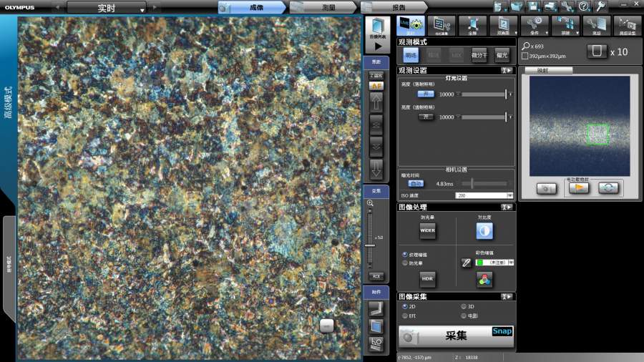This screenshot has width=644, height=362.
Task: Click the save icon in the top bar
Action: (x=533, y=6)
